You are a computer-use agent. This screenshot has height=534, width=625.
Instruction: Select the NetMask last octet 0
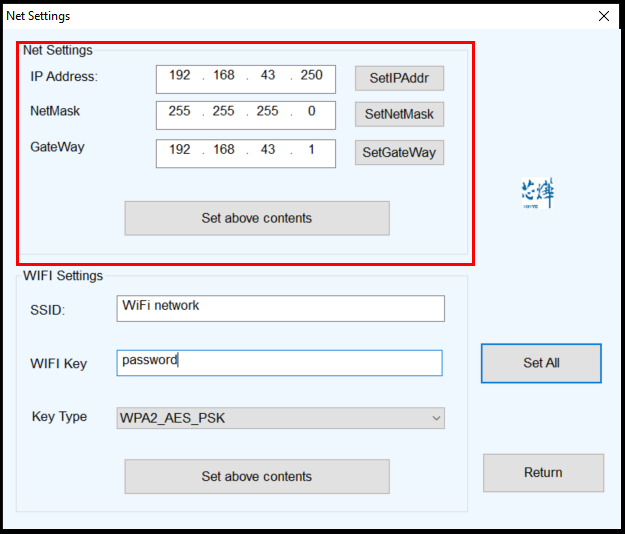tap(311, 112)
